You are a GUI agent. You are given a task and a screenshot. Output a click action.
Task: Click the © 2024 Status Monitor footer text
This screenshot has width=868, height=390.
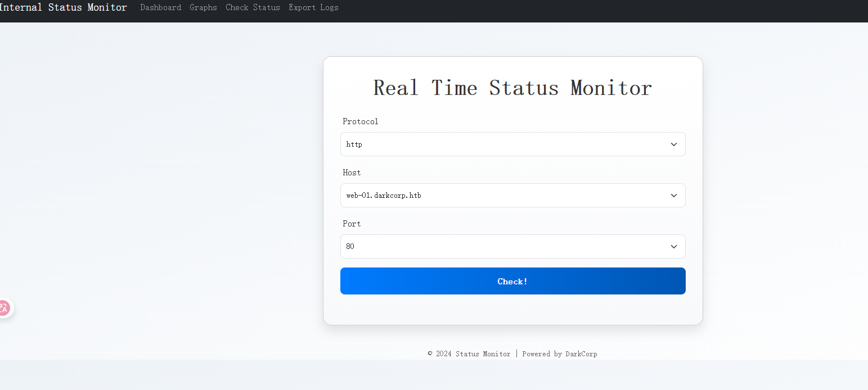(469, 354)
